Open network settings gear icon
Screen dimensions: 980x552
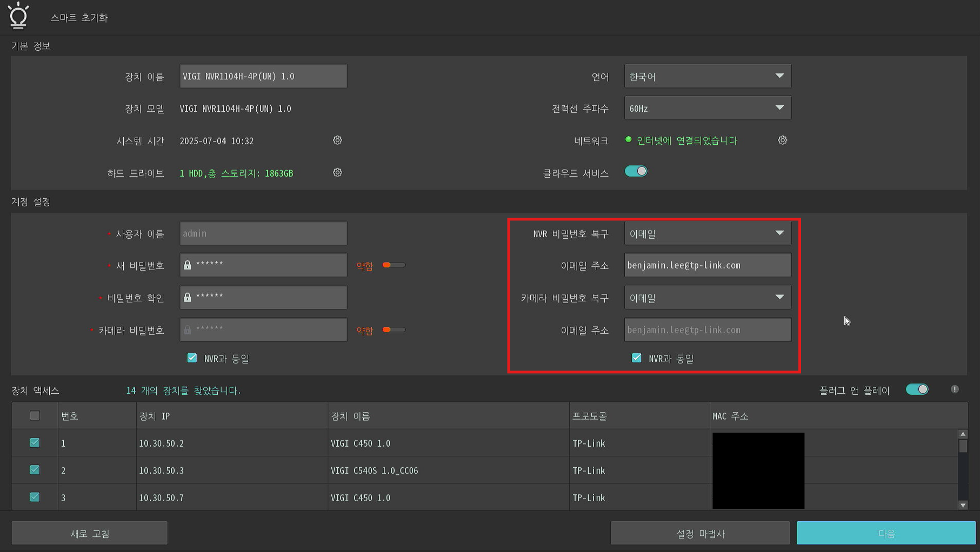click(782, 140)
